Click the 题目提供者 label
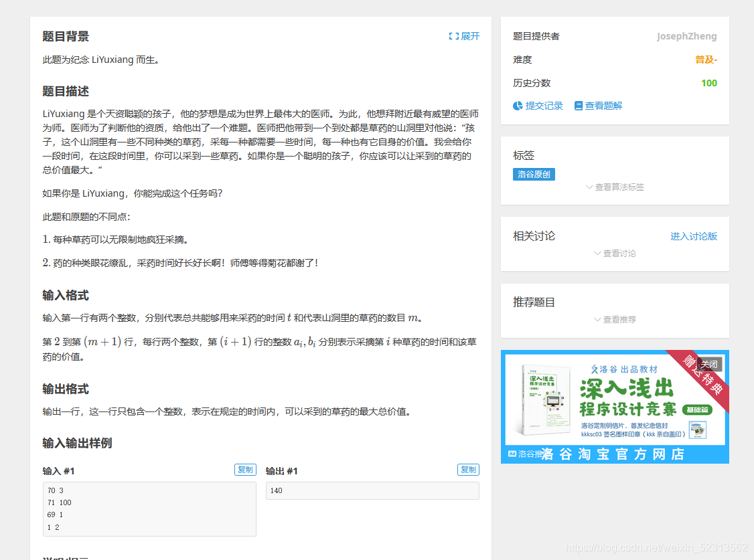Screen dimensions: 754x560 coord(536,36)
